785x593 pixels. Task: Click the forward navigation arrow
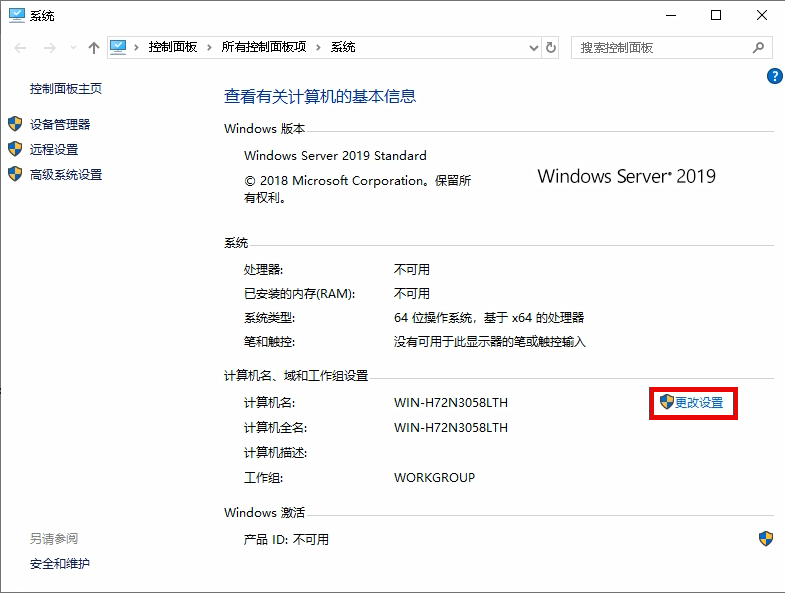coord(47,47)
